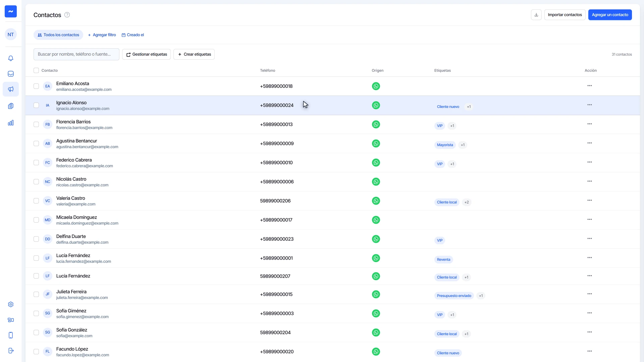
Task: Expand the +2 tags for Valeria Castro
Action: 467,202
